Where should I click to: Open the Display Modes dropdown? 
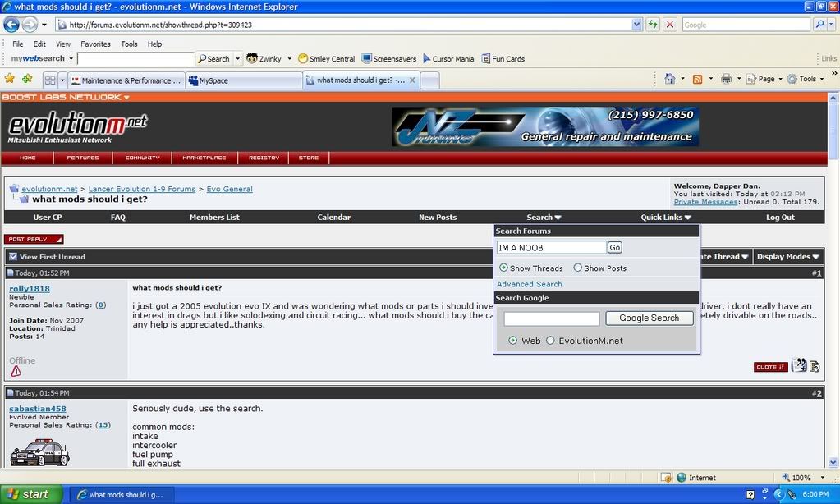[787, 257]
